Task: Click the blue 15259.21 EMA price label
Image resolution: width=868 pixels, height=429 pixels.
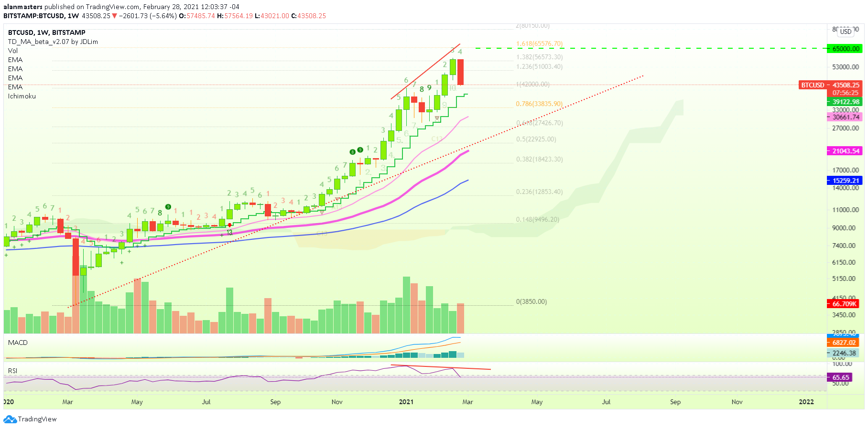Action: (845, 181)
